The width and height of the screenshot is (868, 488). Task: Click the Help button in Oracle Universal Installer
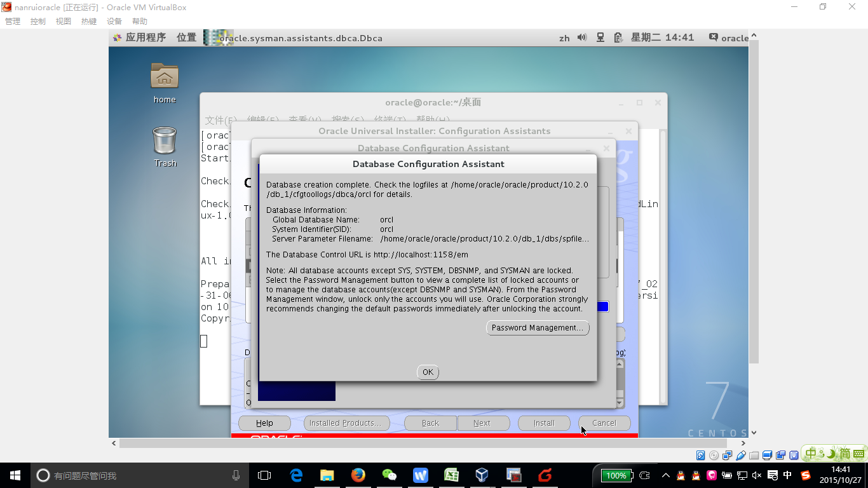tap(264, 423)
